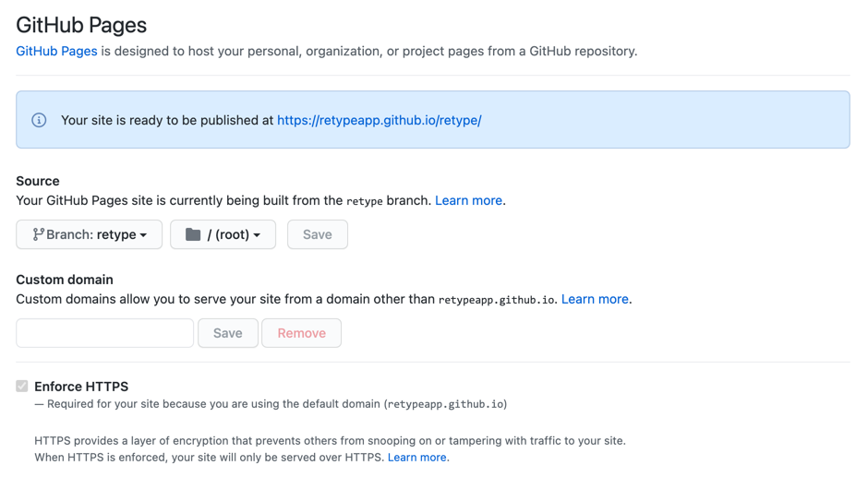Viewport: 868px width, 489px height.
Task: Click the Enforce HTTPS label text
Action: tap(81, 387)
